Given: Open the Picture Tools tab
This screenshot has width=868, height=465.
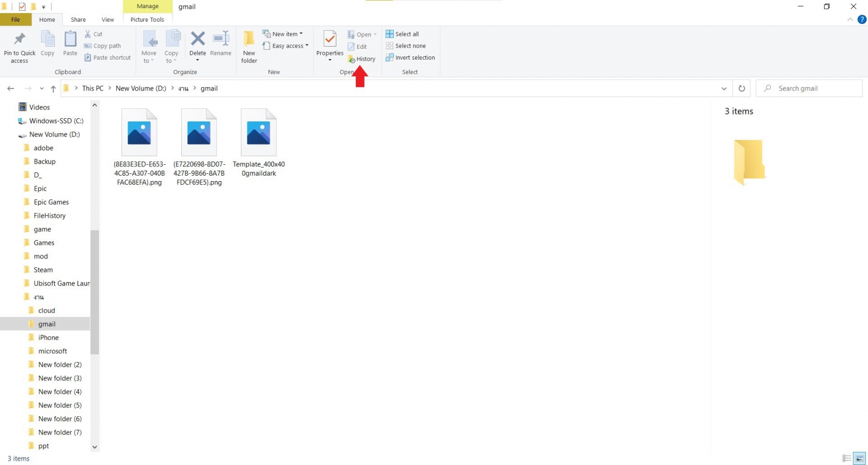Looking at the screenshot, I should coord(148,20).
